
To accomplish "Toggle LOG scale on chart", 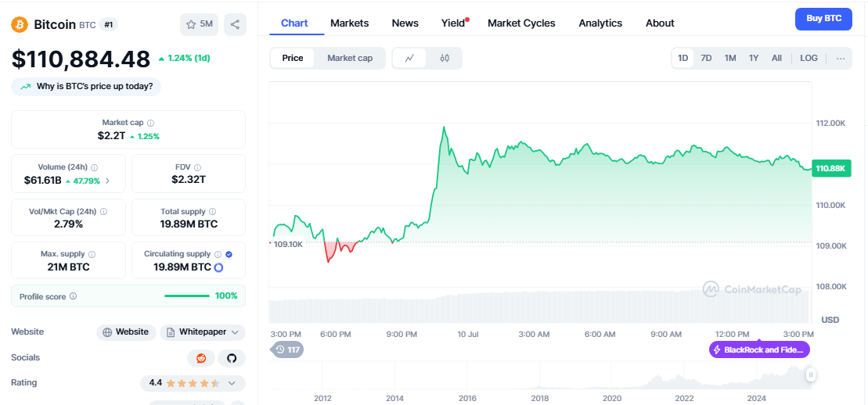I will (x=809, y=58).
